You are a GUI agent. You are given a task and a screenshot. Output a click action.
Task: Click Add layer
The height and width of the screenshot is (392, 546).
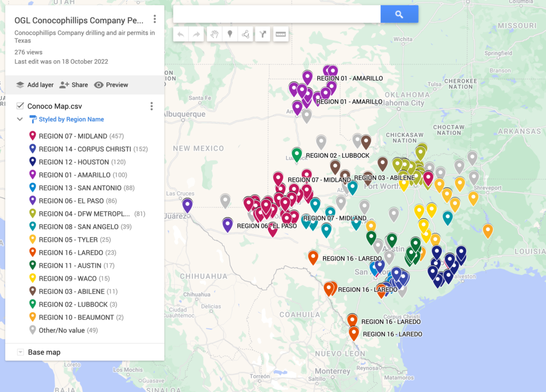click(x=35, y=85)
